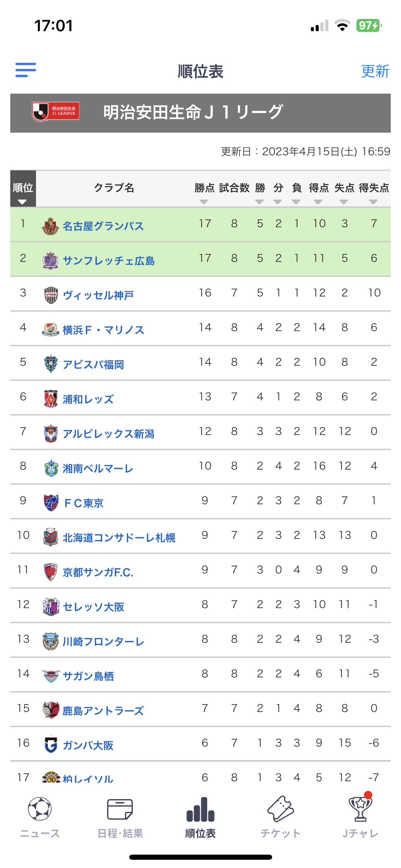Viewport: 401px width, 868px height.
Task: Tap the 明治安田生命J1リーグ header banner
Action: (x=200, y=113)
